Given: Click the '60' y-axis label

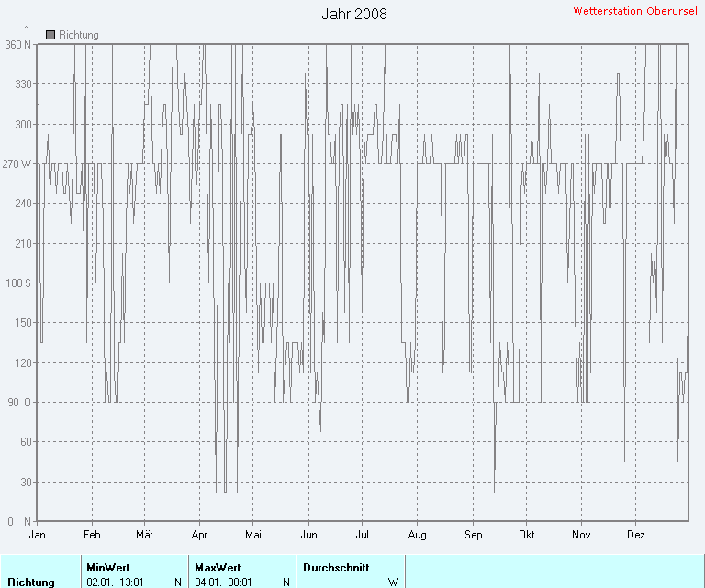Looking at the screenshot, I should (x=26, y=442).
